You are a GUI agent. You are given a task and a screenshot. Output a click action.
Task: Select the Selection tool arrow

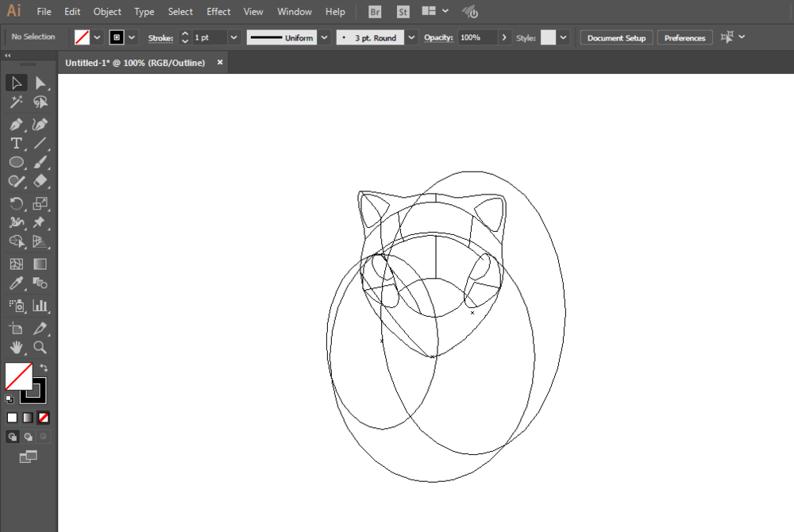pyautogui.click(x=16, y=83)
